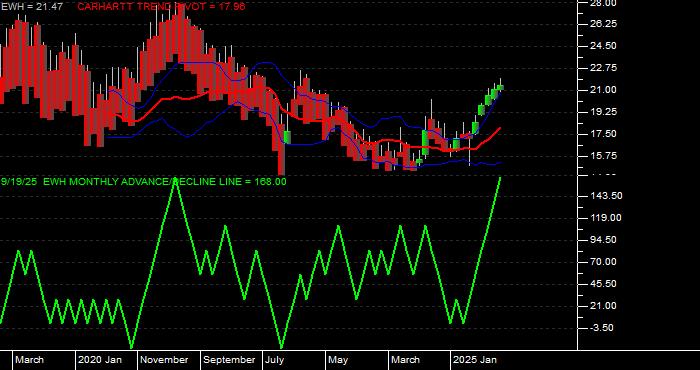This screenshot has width=700, height=370.
Task: Click the EWH = 21.47 price label
Action: pyautogui.click(x=32, y=7)
